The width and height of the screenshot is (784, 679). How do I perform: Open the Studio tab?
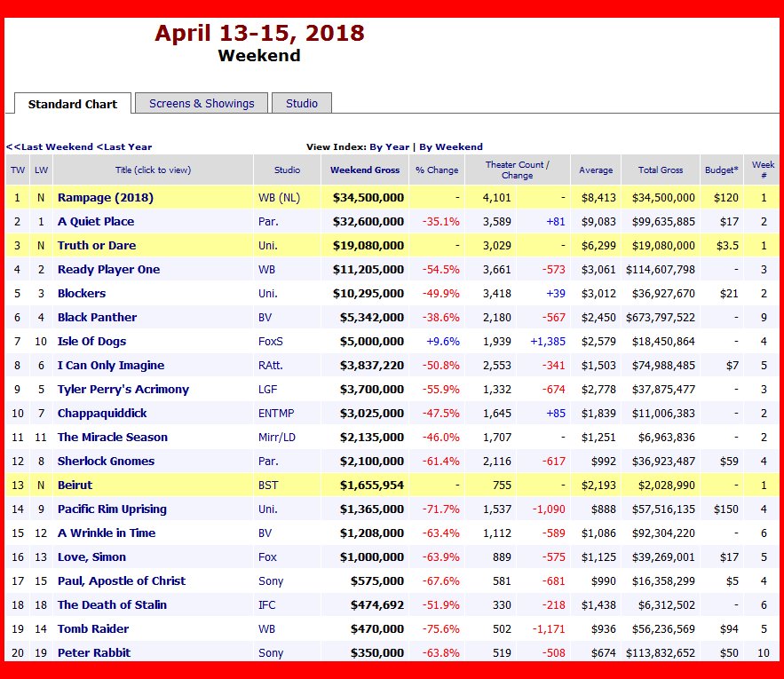[x=302, y=104]
